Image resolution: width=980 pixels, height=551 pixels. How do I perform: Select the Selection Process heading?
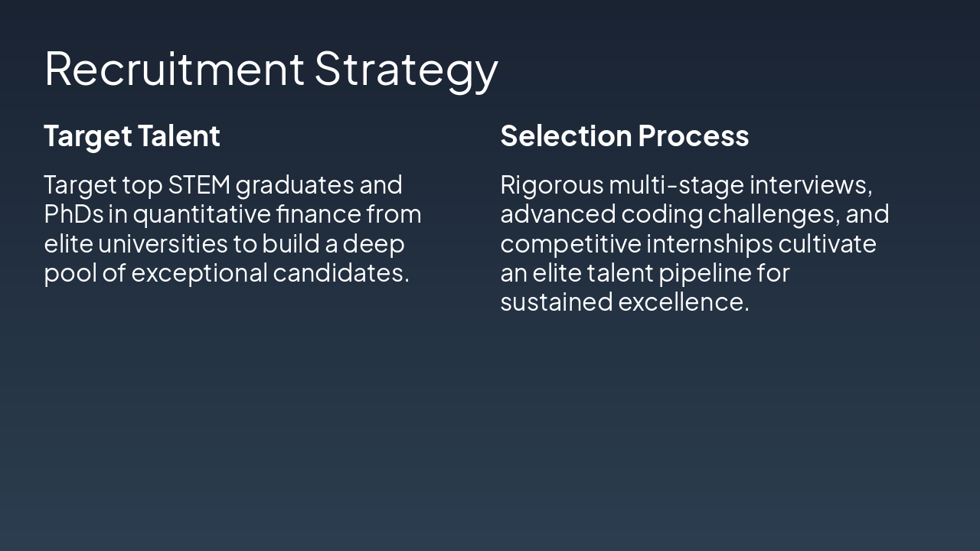click(x=624, y=136)
